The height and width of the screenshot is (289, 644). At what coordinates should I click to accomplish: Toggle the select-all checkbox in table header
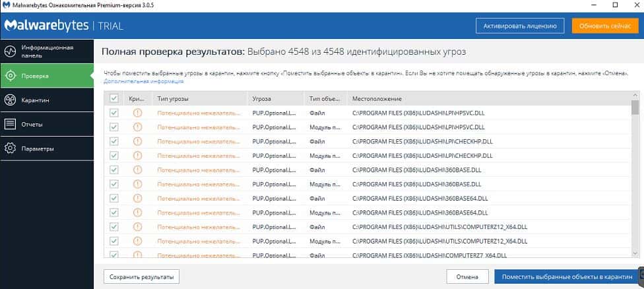click(x=114, y=98)
